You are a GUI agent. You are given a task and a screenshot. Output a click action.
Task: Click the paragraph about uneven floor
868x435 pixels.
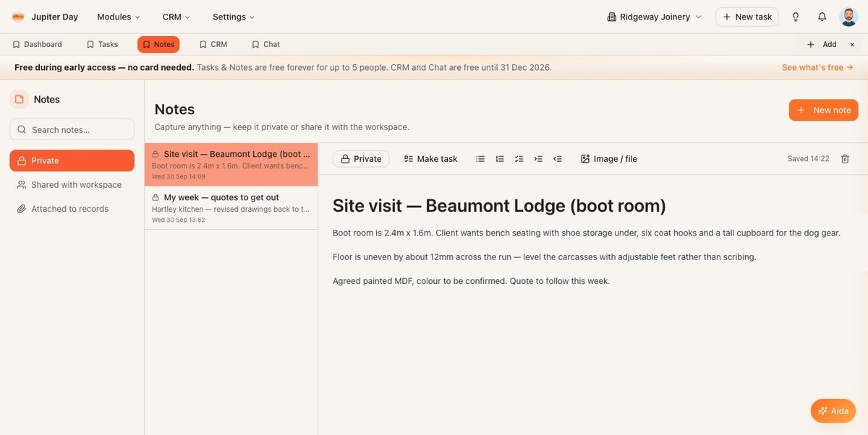click(x=545, y=257)
